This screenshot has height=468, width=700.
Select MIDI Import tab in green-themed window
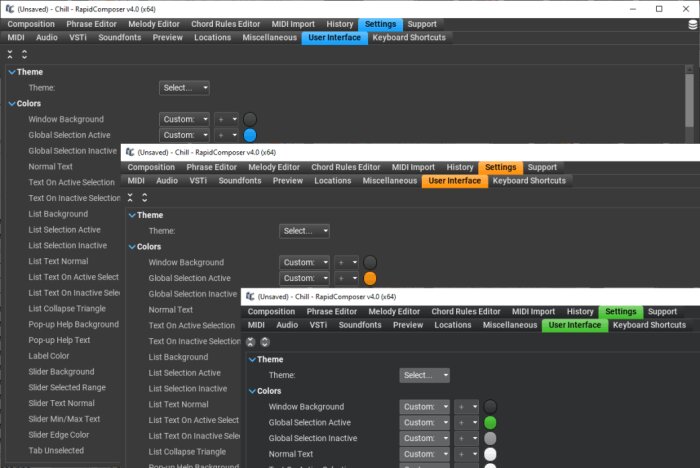(533, 312)
